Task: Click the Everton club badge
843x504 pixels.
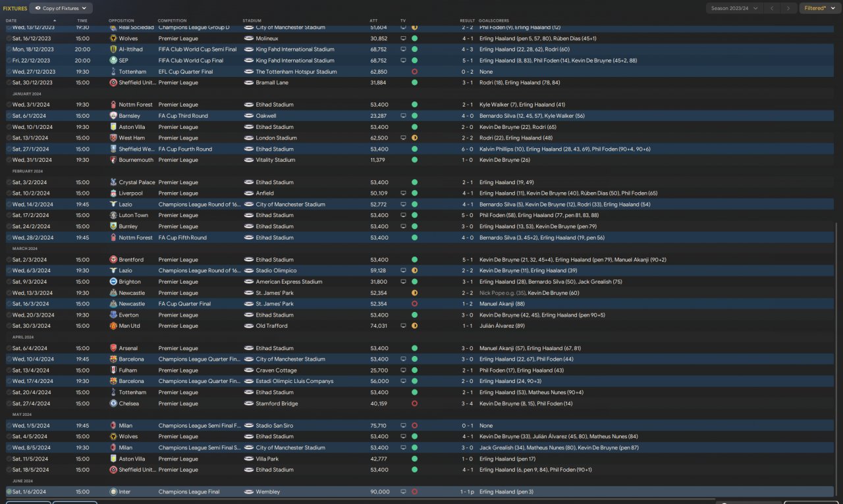Action: (113, 315)
